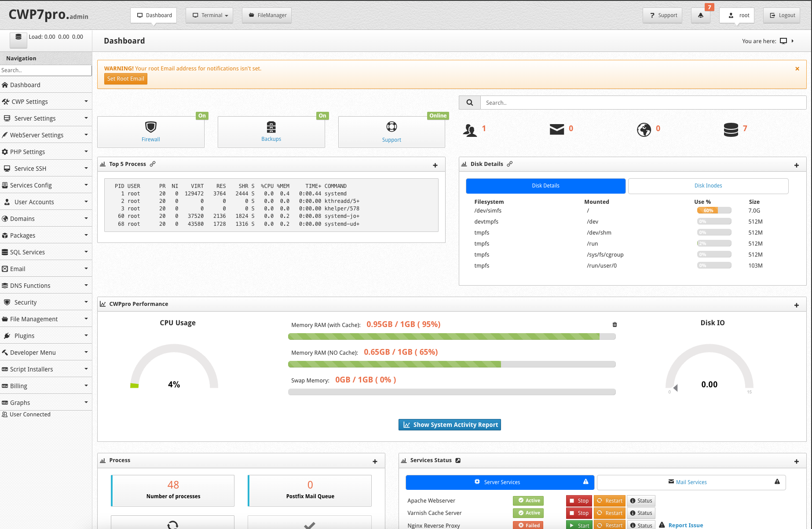This screenshot has width=812, height=529.
Task: Click the Dashboard top toolbar button
Action: (154, 15)
